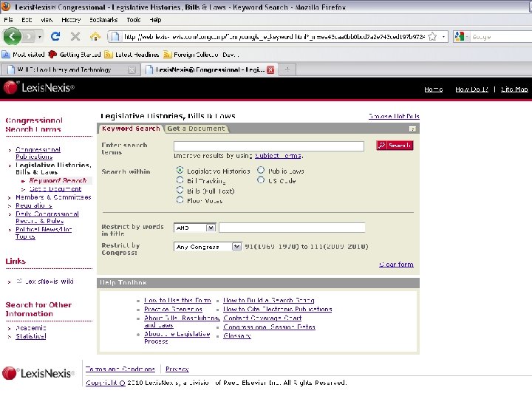This screenshot has height=399, width=532.
Task: Switch to the Get a Document tab
Action: pos(196,129)
